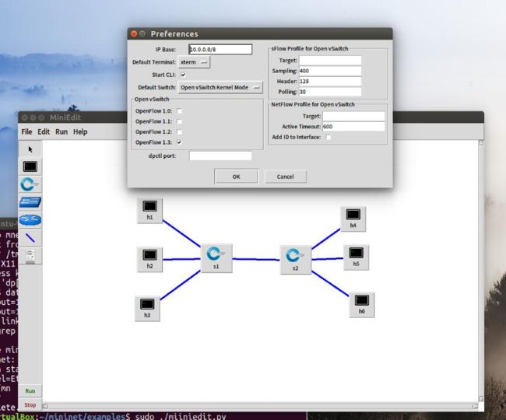Screen dimensions: 506x420
Task: Click the sFlow Header field
Action: 330,81
